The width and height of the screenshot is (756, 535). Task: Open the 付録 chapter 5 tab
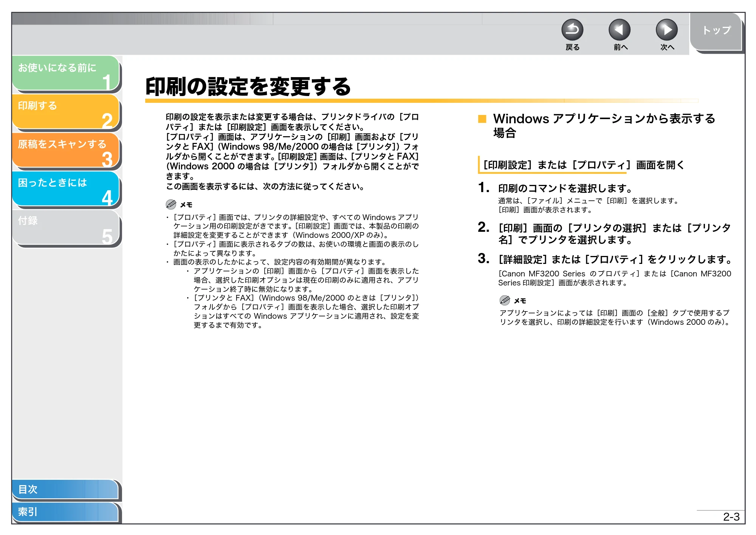[x=66, y=227]
